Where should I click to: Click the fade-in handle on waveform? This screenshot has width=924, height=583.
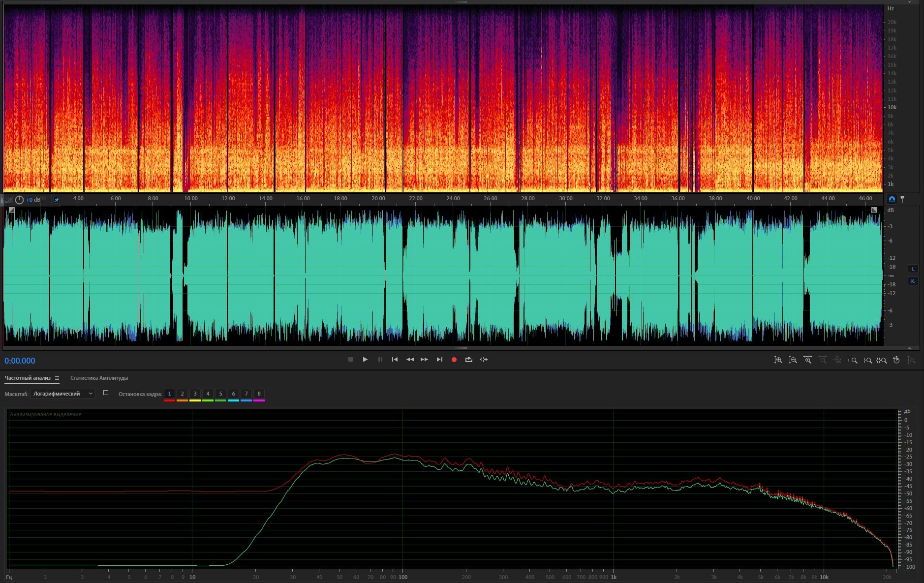[x=12, y=210]
